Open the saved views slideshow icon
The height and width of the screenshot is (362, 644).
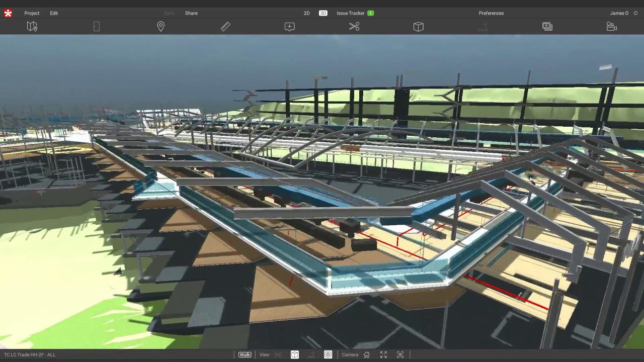click(547, 27)
